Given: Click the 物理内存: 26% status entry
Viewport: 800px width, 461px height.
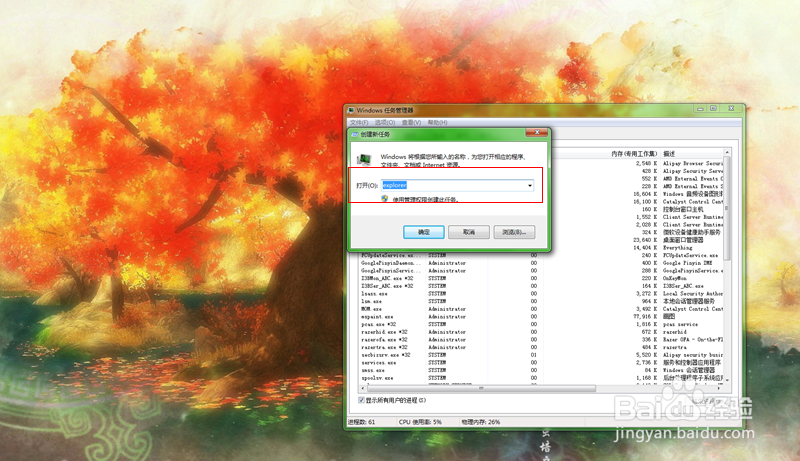Looking at the screenshot, I should click(x=481, y=422).
